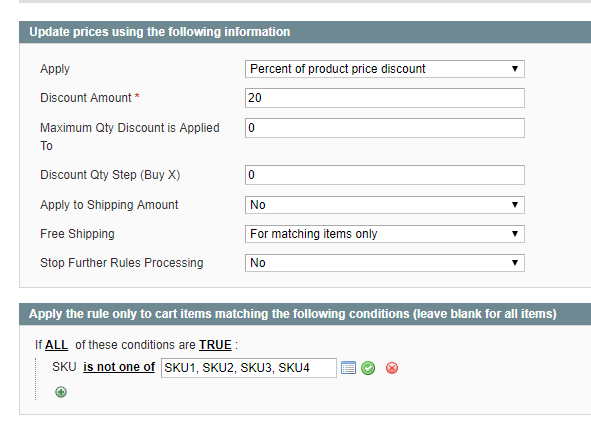Screen dimensions: 591x435
Task: Open the SKU chooser list icon
Action: pyautogui.click(x=348, y=368)
